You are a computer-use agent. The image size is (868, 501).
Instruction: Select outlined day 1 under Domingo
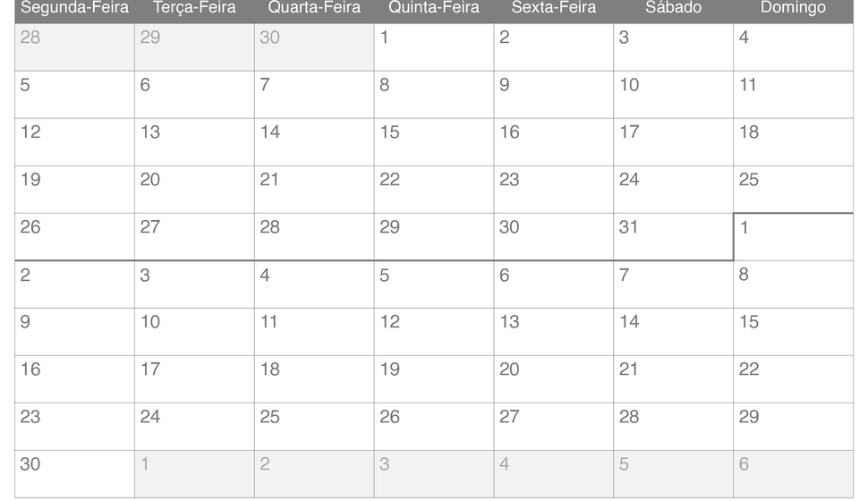pos(793,237)
